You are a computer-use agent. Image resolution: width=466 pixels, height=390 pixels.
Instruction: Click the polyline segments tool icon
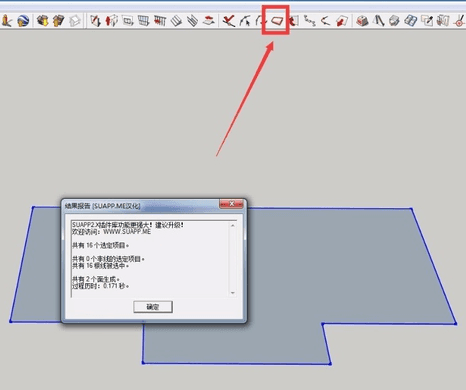[309, 21]
